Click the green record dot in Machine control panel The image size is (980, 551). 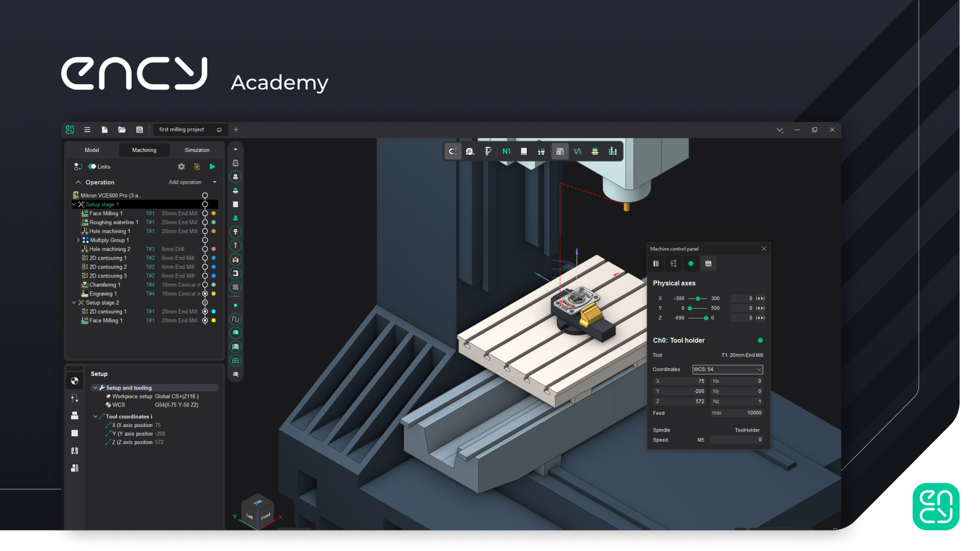(691, 263)
